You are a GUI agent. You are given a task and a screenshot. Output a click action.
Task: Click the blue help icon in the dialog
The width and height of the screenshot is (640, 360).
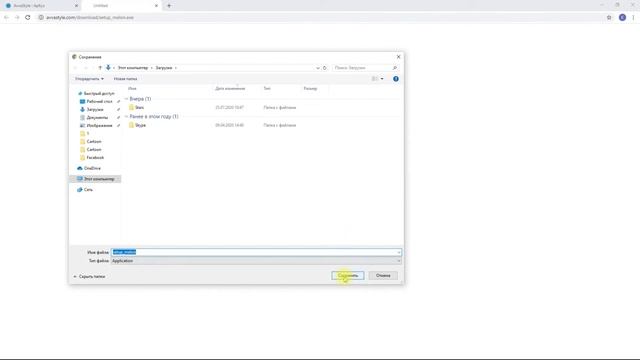396,79
